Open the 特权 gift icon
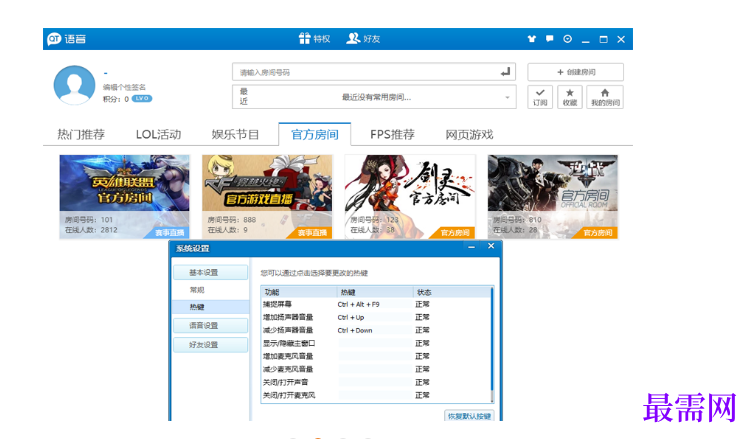This screenshot has width=755, height=439. coord(304,39)
